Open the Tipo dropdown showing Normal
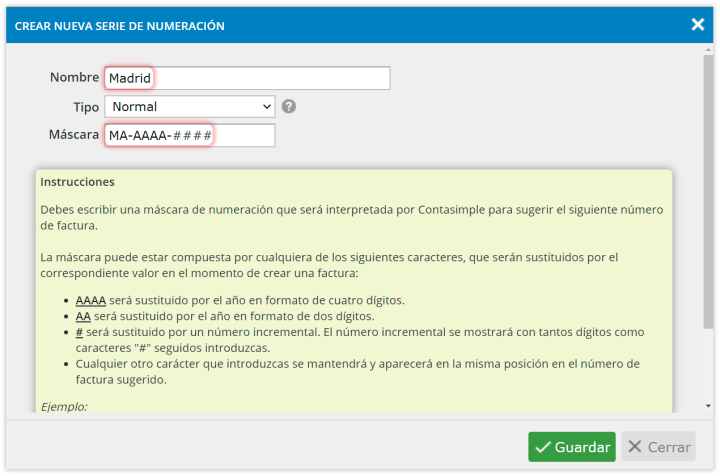 click(x=190, y=106)
